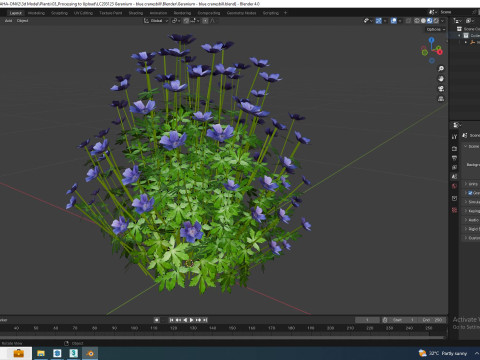Toggle X-ray mode in viewport
This screenshot has width=480, height=360.
click(x=409, y=21)
